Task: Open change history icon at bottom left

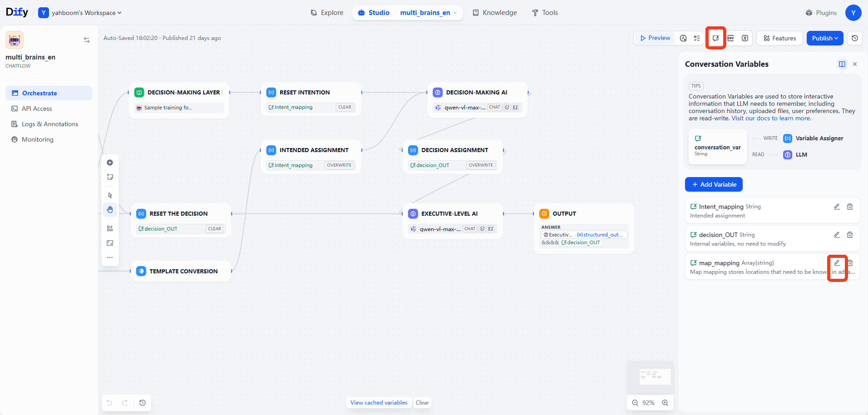Action: pyautogui.click(x=143, y=403)
